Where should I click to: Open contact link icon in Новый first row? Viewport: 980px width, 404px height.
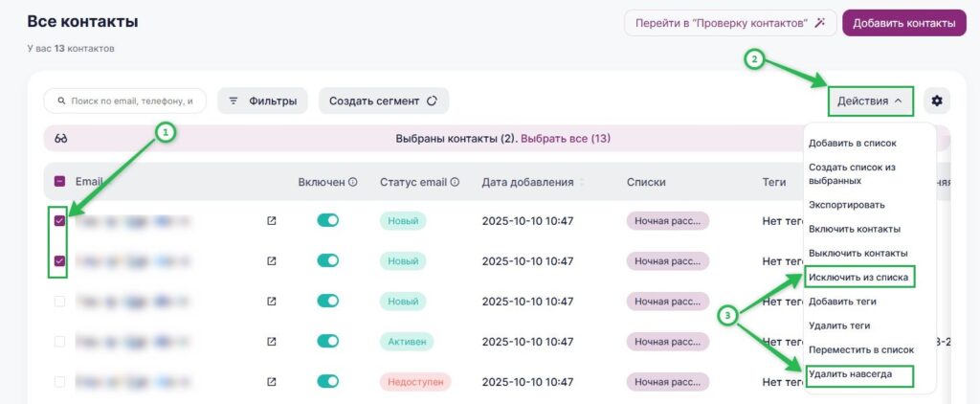tap(271, 221)
